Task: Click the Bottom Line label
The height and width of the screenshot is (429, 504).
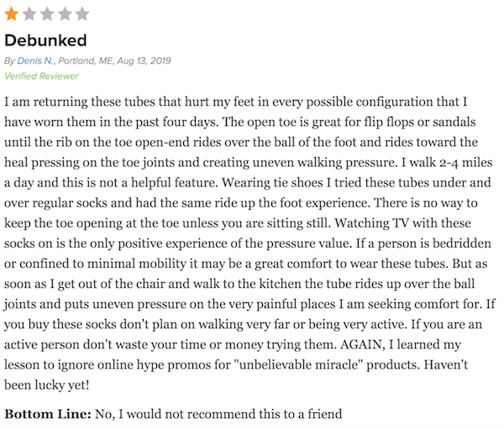Action: pyautogui.click(x=48, y=414)
